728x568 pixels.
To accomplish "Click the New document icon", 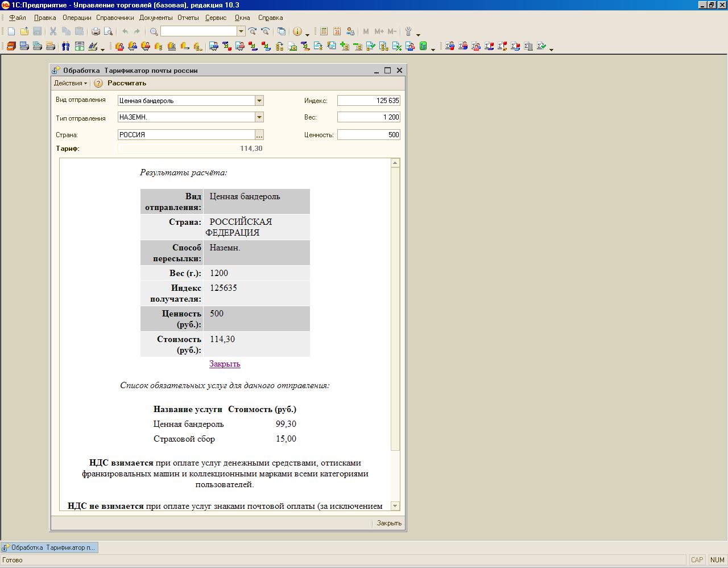I will point(11,32).
